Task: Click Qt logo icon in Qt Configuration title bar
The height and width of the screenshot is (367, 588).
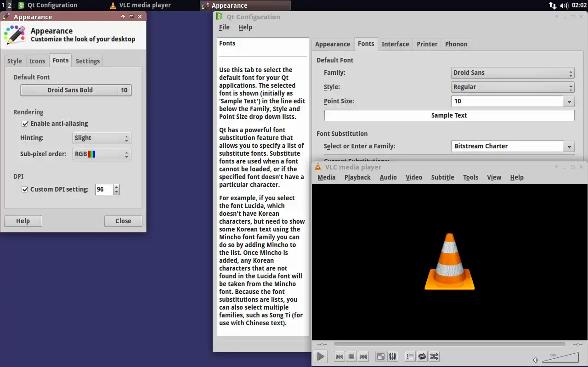Action: tap(219, 17)
